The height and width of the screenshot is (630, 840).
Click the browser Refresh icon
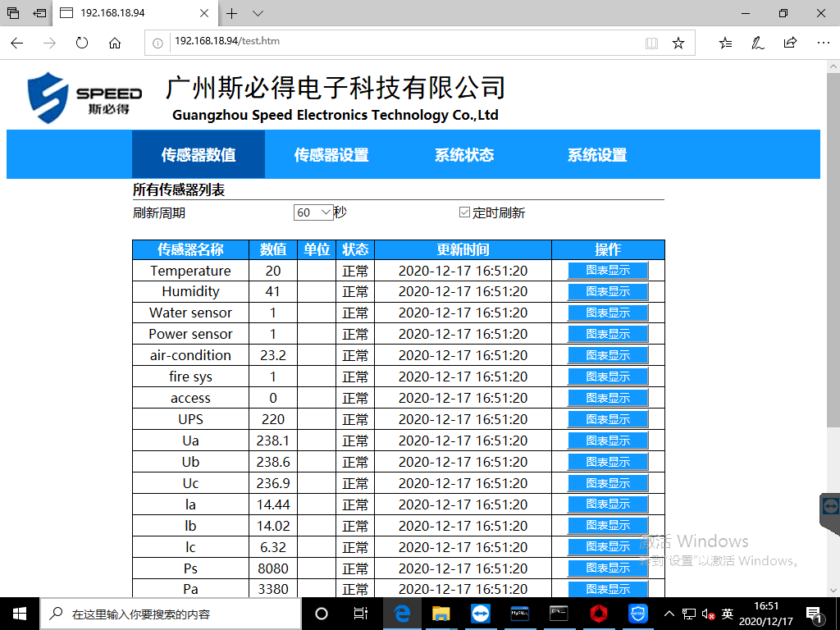[82, 43]
